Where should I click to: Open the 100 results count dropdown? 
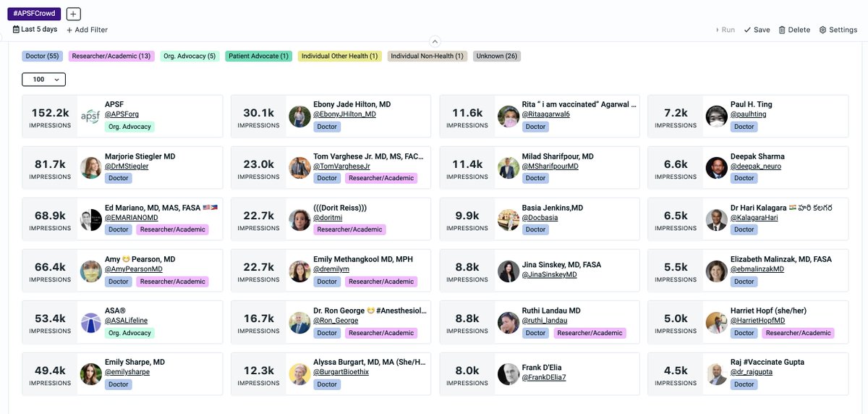coord(44,80)
